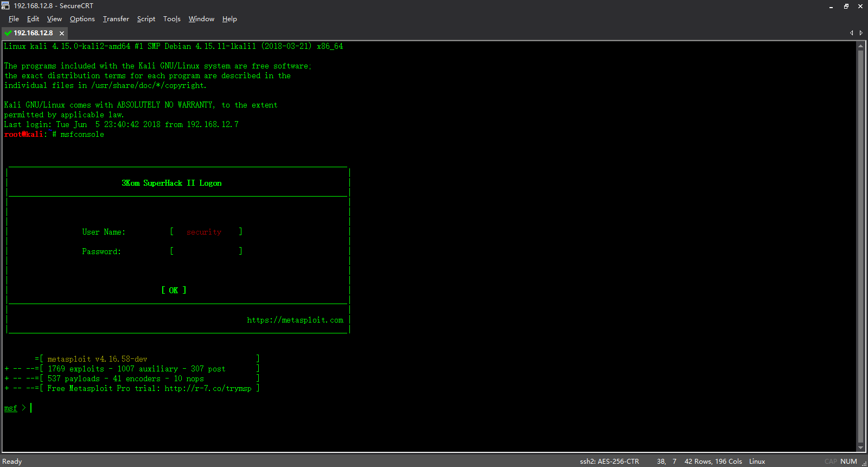This screenshot has height=467, width=868.
Task: Click the terminal vertical scrollbar track
Action: [x=860, y=247]
